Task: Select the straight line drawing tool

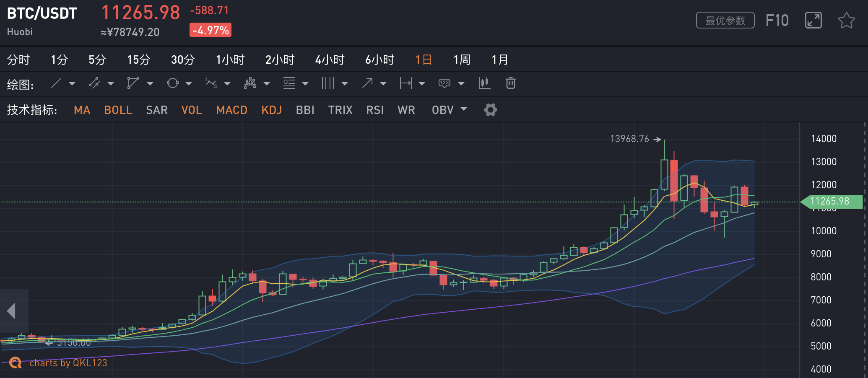Action: (x=56, y=83)
